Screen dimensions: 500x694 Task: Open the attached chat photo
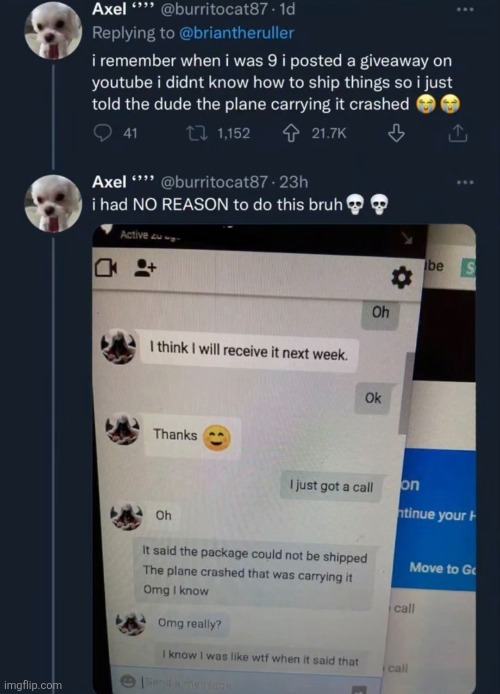[284, 458]
